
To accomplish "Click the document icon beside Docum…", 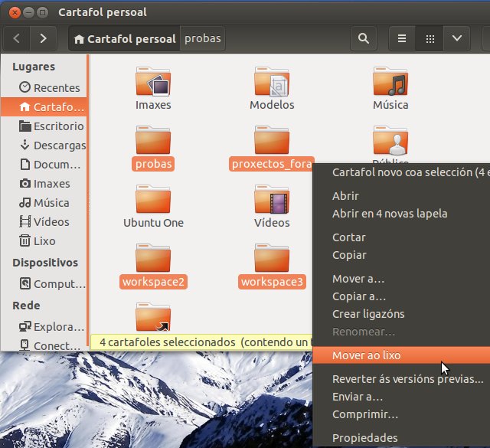I will (24, 164).
